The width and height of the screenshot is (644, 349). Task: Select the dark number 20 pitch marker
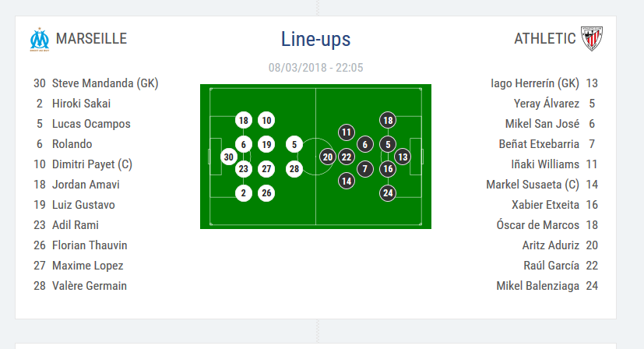click(328, 157)
